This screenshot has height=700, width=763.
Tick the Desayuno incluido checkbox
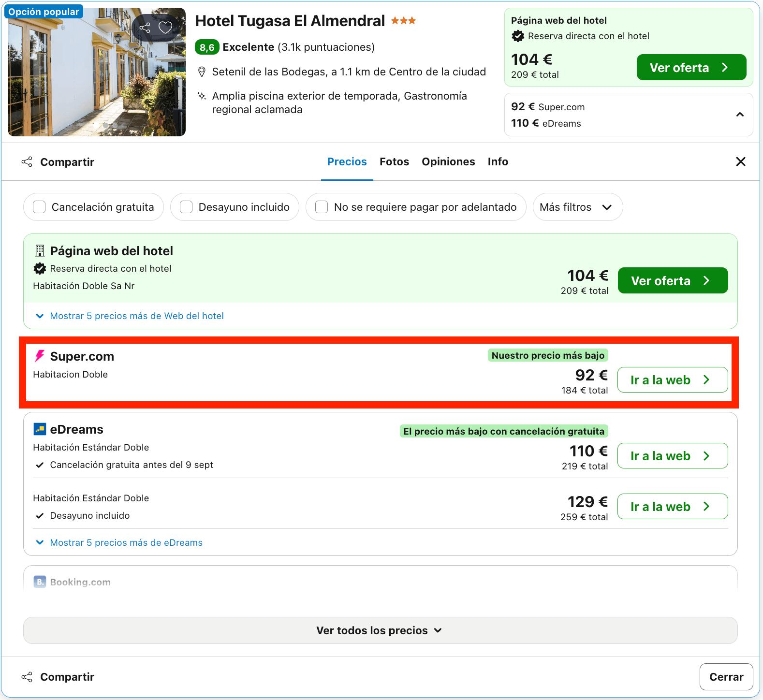point(186,207)
